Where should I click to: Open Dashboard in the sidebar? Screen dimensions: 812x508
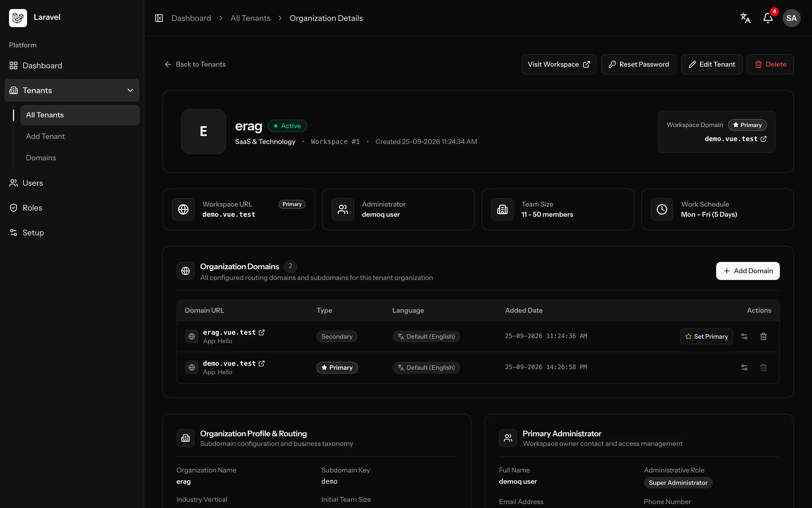(72, 65)
